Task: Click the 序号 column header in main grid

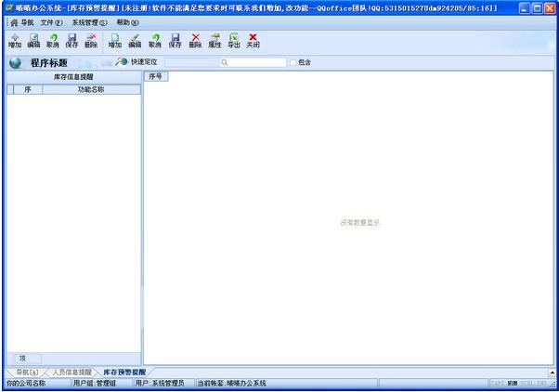Action: click(156, 76)
